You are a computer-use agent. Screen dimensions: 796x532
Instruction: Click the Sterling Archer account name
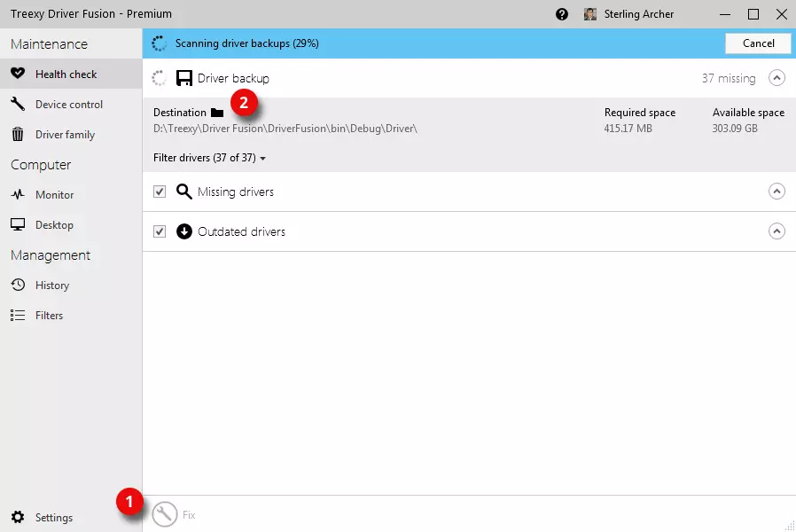[638, 14]
